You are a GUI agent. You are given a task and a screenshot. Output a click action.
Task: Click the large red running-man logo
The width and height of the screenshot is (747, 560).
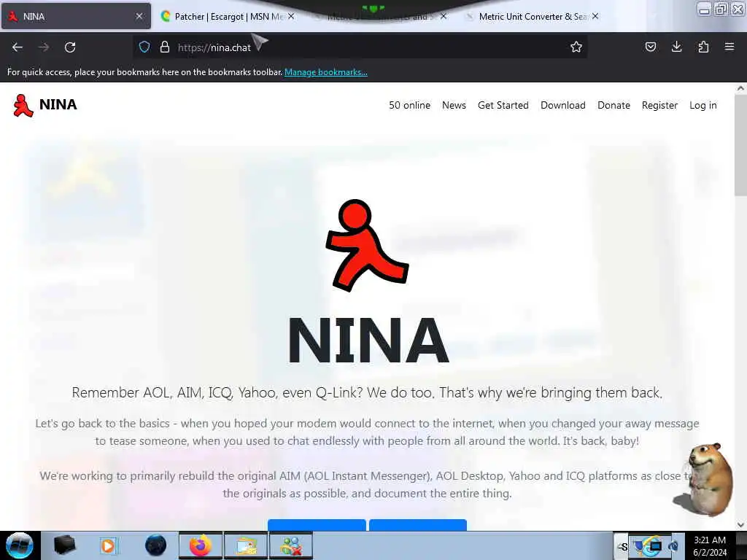367,245
